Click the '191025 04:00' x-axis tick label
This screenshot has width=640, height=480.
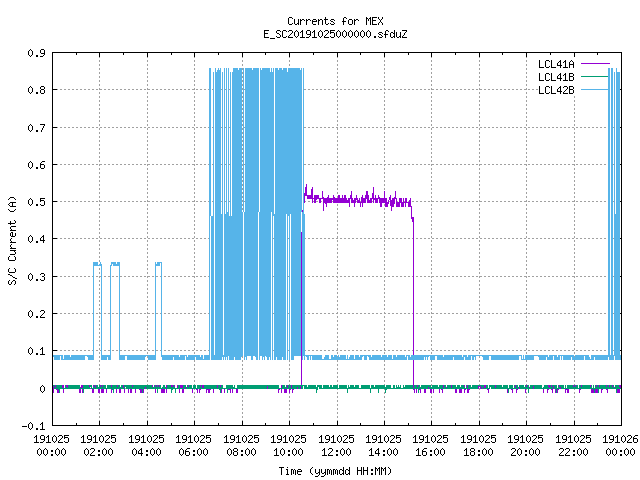point(146,446)
